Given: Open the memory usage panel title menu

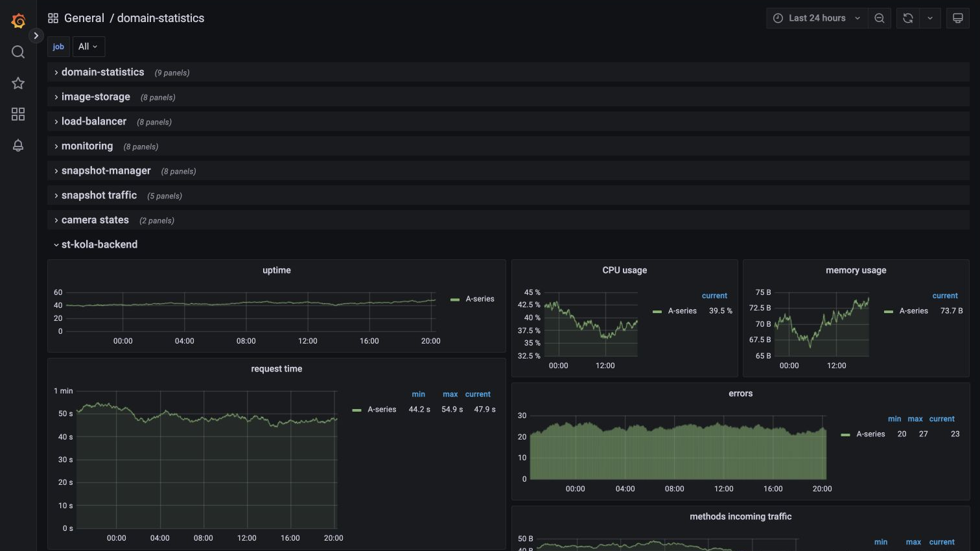Looking at the screenshot, I should click(856, 270).
